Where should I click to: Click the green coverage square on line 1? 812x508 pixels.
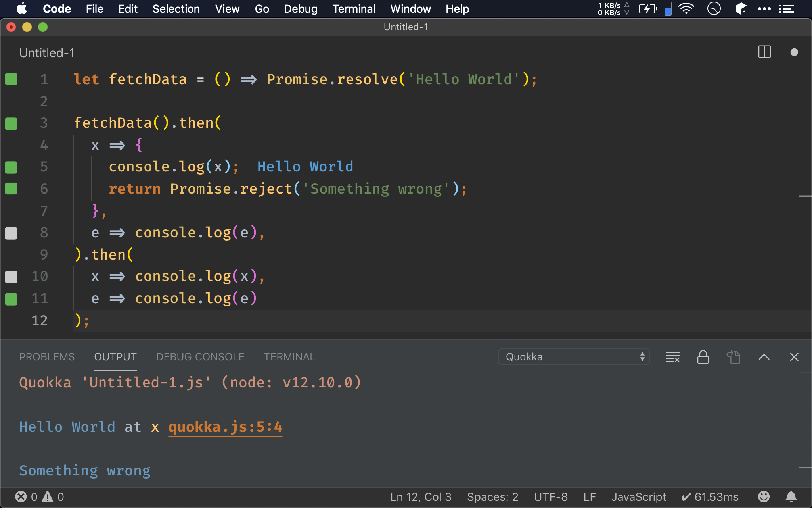click(11, 79)
